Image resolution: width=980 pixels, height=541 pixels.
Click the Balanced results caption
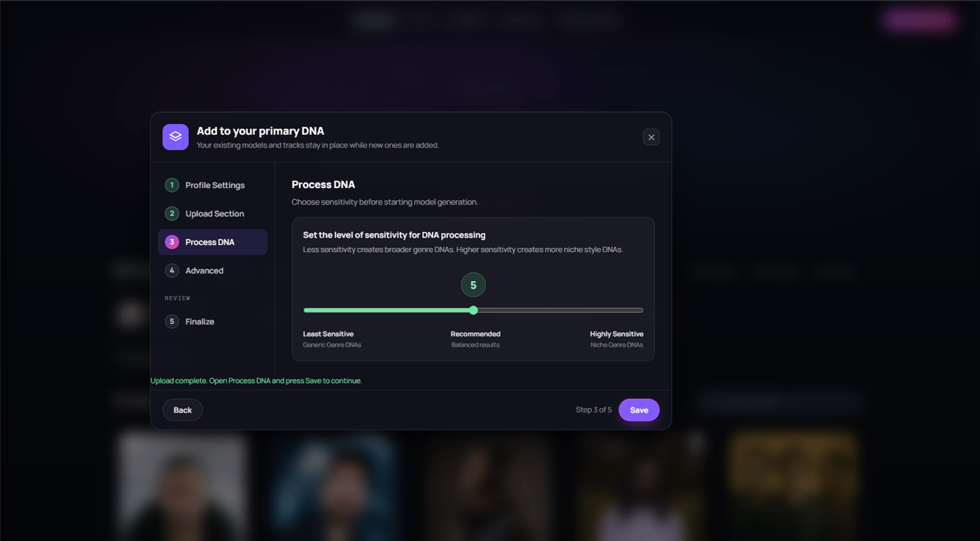click(475, 345)
